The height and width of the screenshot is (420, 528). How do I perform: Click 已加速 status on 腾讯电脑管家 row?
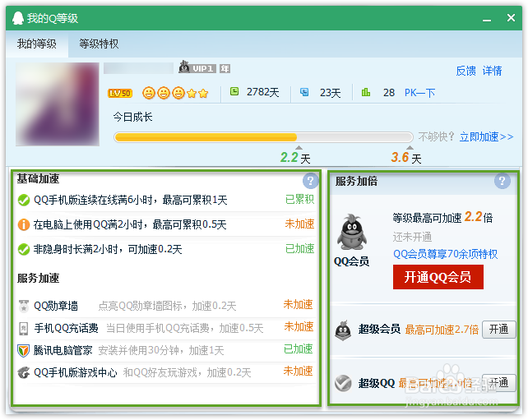[x=298, y=349]
